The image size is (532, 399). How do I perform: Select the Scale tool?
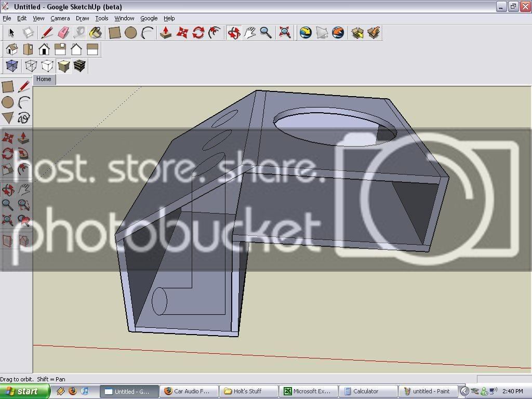point(8,169)
